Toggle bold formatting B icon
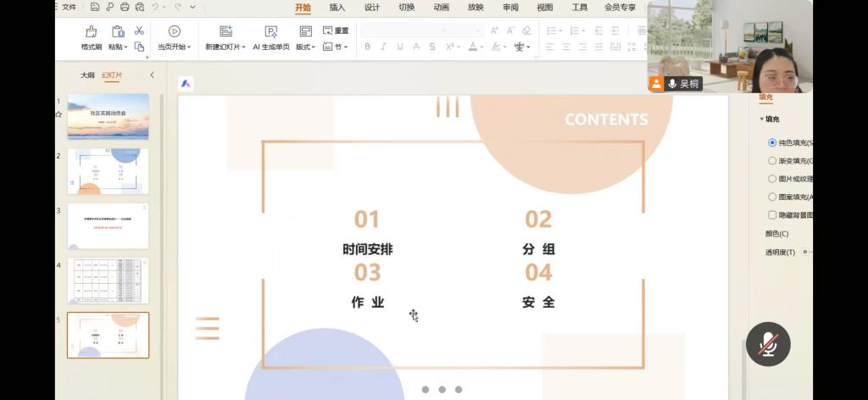The height and width of the screenshot is (400, 868). coord(367,47)
